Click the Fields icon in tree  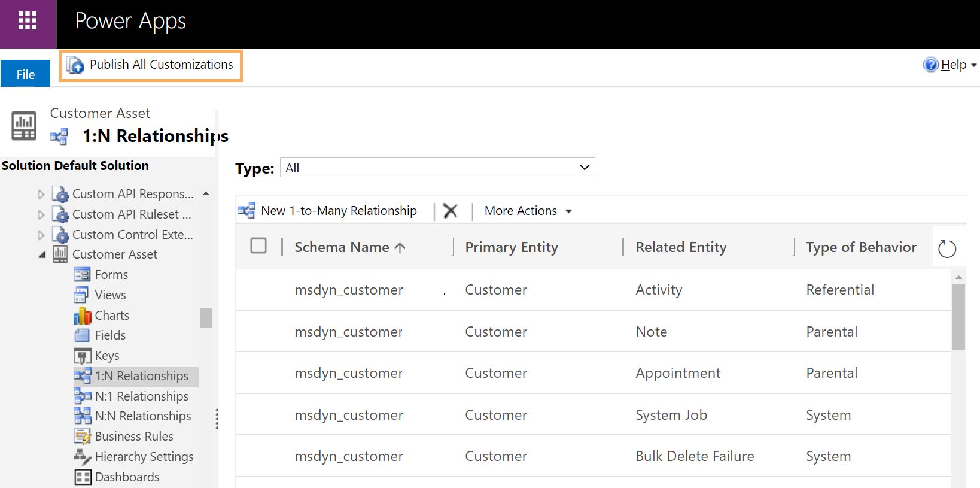[82, 335]
